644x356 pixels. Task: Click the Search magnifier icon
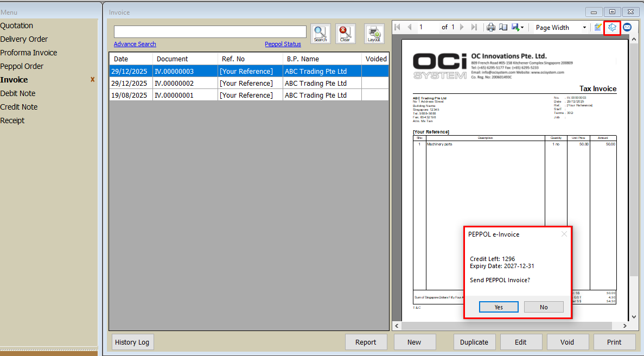(320, 34)
